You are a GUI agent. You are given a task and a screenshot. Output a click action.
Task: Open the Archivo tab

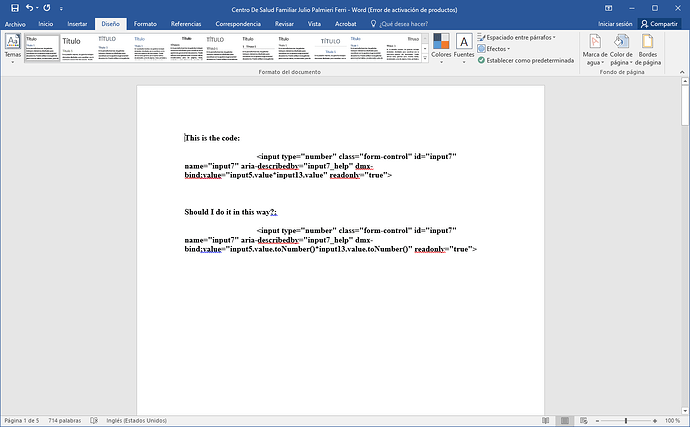click(15, 24)
